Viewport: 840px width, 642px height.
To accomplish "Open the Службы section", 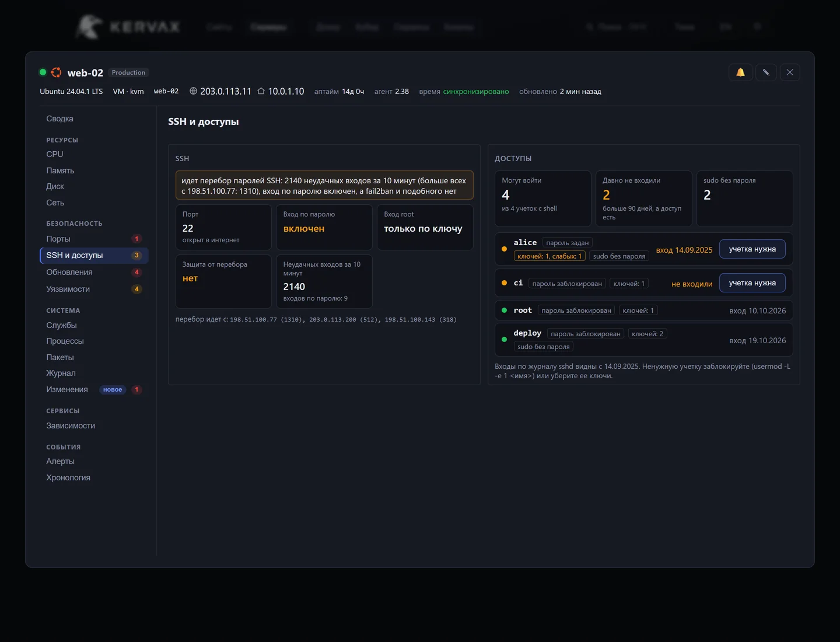I will coord(94,325).
